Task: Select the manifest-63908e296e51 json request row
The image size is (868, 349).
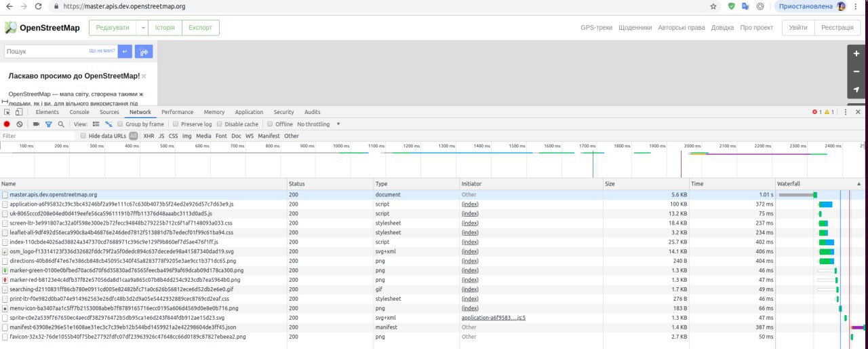Action: tap(434, 327)
